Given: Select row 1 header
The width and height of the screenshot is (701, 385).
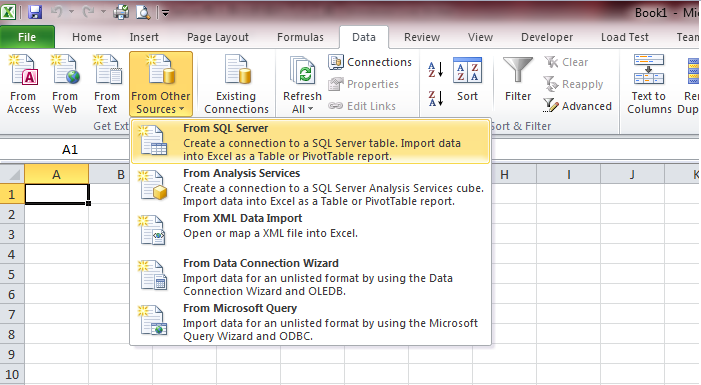Looking at the screenshot, I should coord(12,195).
